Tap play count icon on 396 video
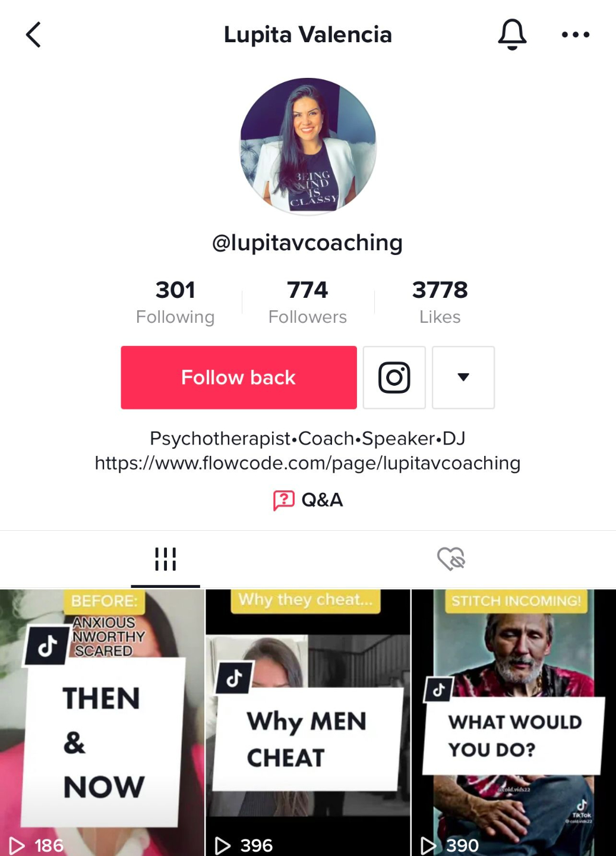Screen dimensions: 616x856 222,845
